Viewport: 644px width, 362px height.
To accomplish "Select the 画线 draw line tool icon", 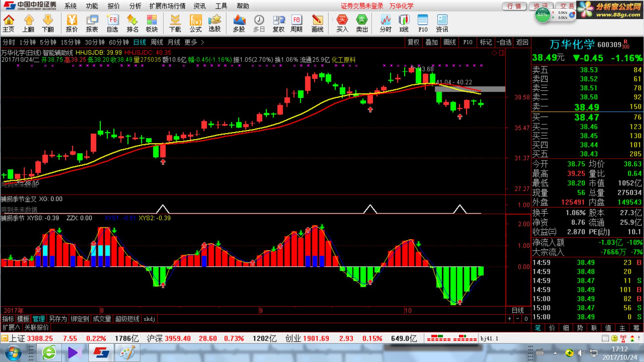I will click(317, 23).
